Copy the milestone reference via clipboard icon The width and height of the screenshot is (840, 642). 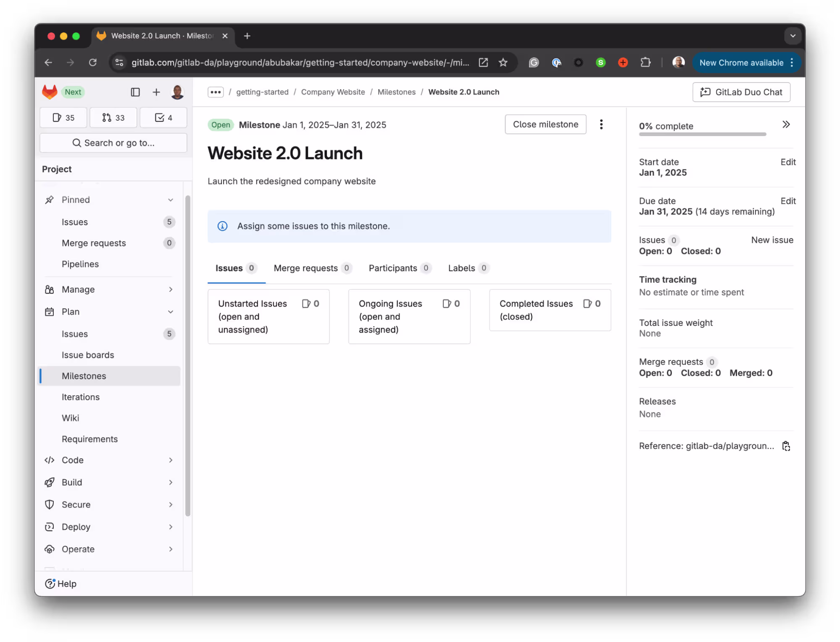pyautogui.click(x=786, y=446)
